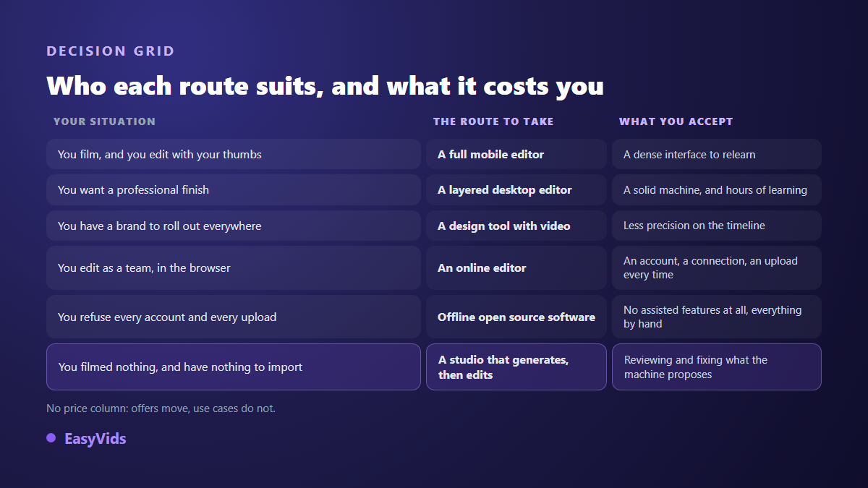Click 'You want a professional finish' cell
The width and height of the screenshot is (868, 488).
pos(234,189)
